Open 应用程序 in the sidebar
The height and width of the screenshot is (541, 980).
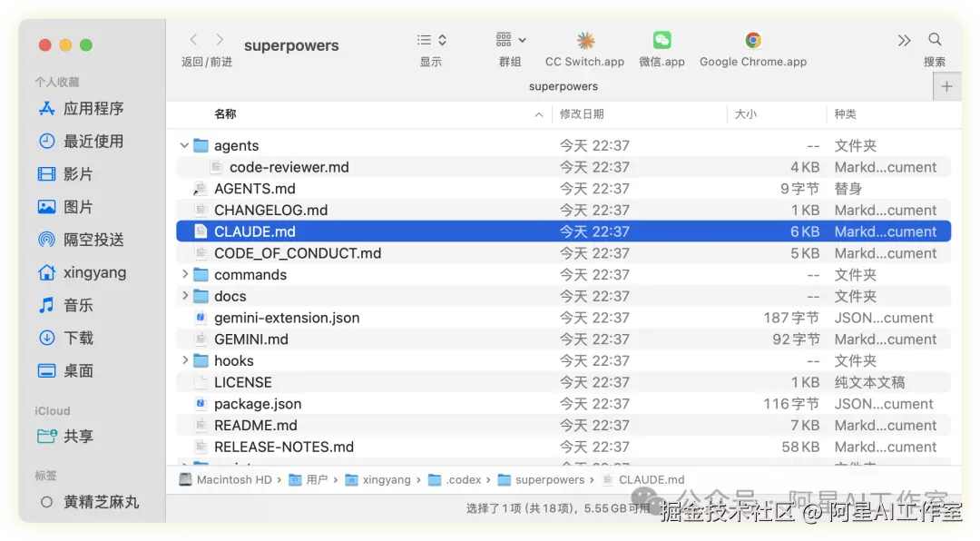click(82, 108)
